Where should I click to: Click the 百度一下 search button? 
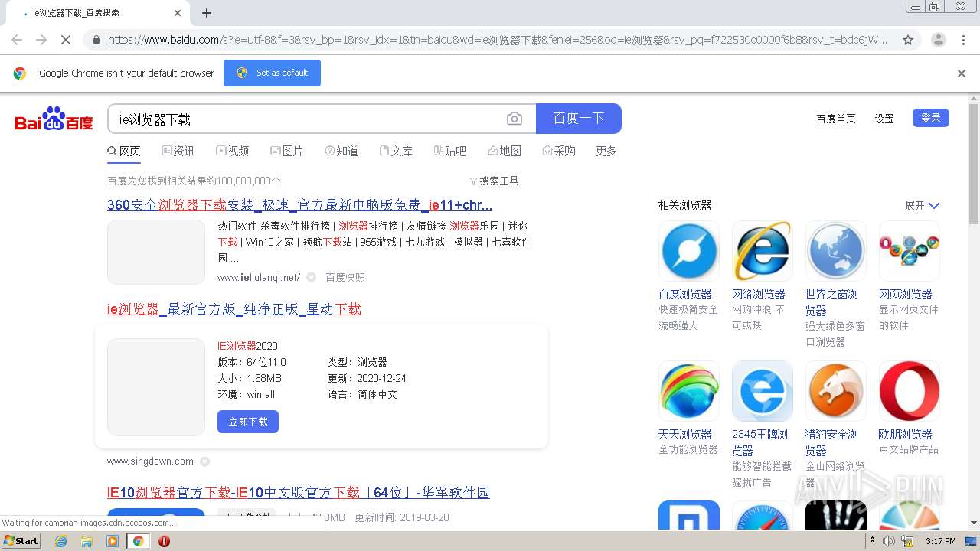[x=579, y=119]
